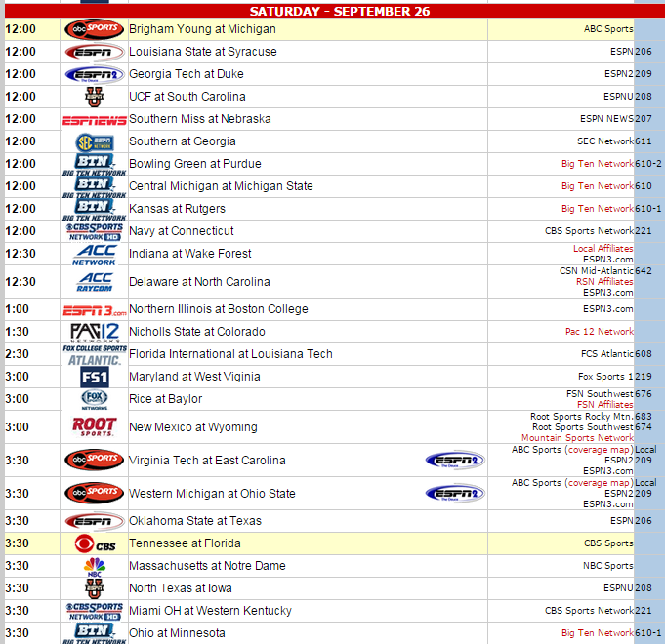
Task: Click the ACC Raycom logo beside Delaware at North Carolina
Action: click(94, 282)
